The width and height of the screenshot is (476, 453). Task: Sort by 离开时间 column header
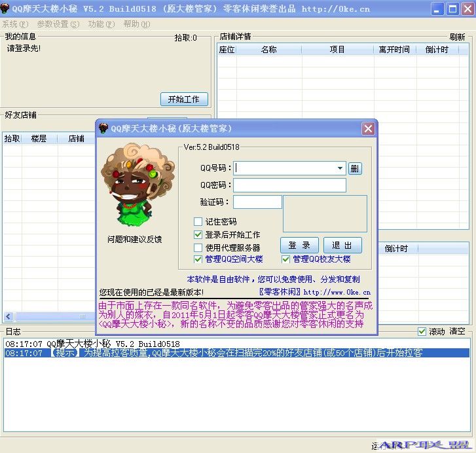(x=395, y=50)
